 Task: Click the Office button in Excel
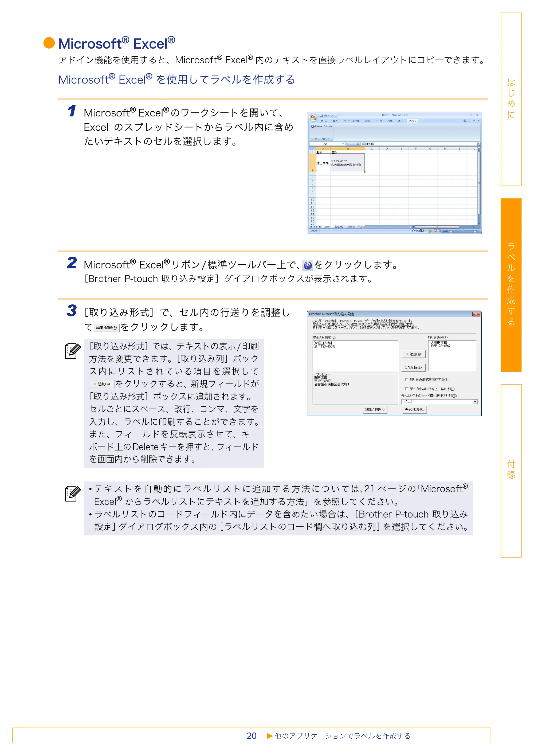click(x=314, y=118)
